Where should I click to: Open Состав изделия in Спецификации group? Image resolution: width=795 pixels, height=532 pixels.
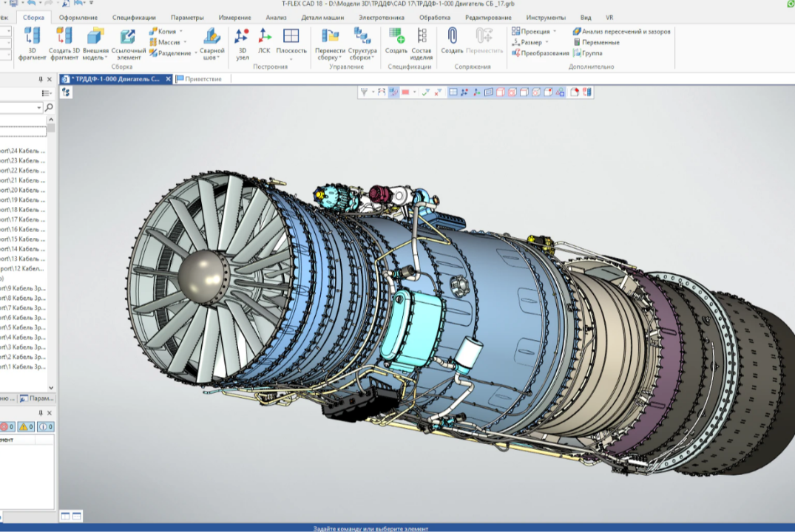[422, 36]
